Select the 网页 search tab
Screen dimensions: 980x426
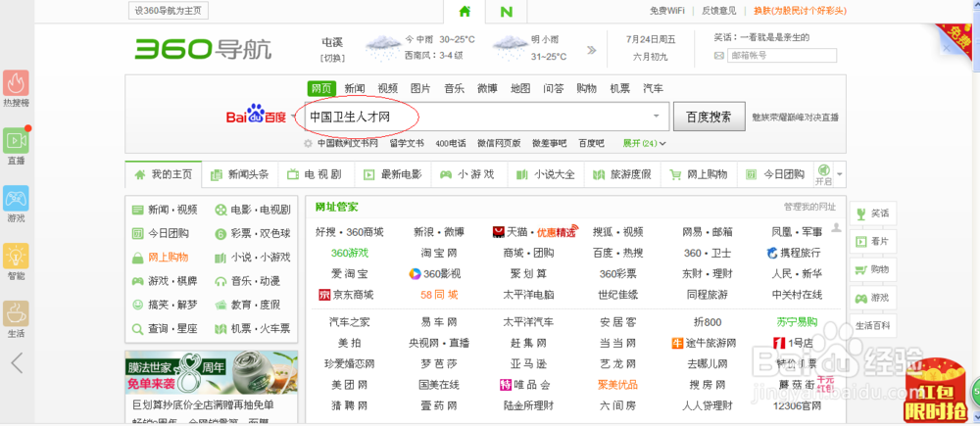[321, 89]
